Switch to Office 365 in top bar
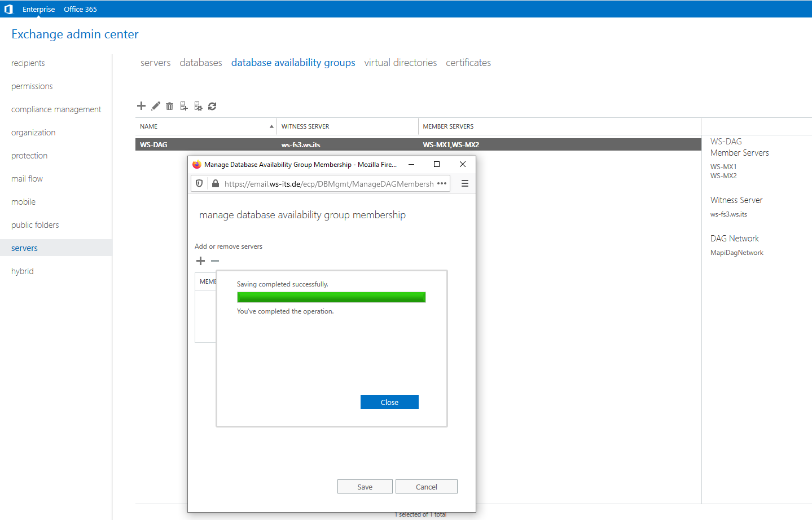Screen dimensions: 812x520 tap(80, 9)
